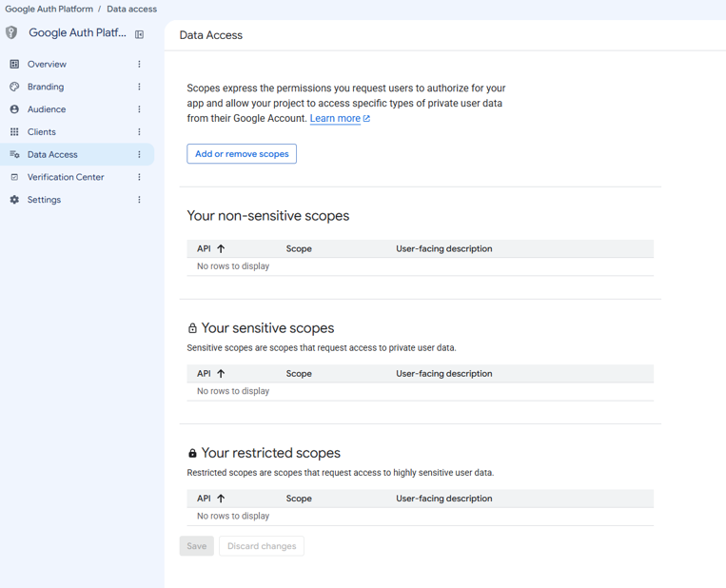Click the API header in sensitive table
The image size is (726, 588).
point(204,374)
